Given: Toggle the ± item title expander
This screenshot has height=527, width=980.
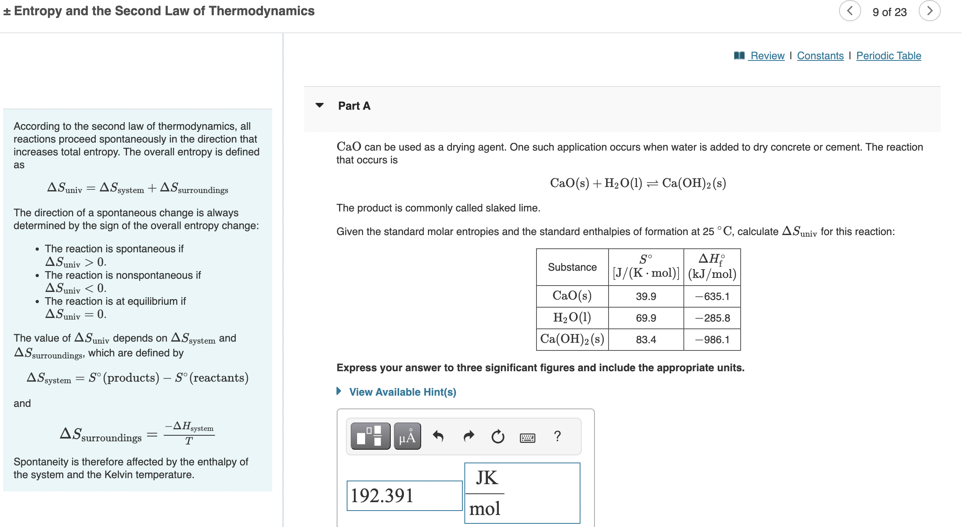Looking at the screenshot, I should click(7, 11).
